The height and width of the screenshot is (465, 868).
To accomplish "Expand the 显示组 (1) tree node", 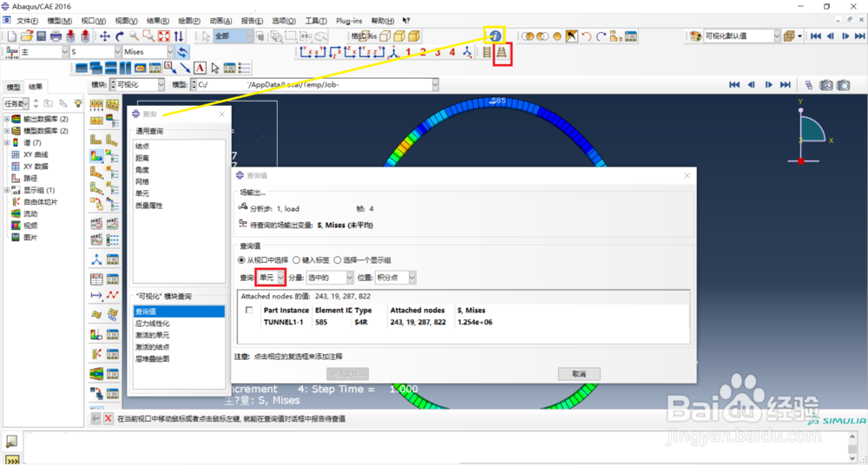I will [7, 190].
